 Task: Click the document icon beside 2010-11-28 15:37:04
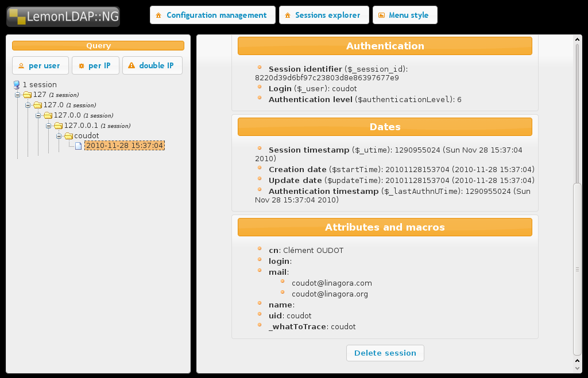78,146
